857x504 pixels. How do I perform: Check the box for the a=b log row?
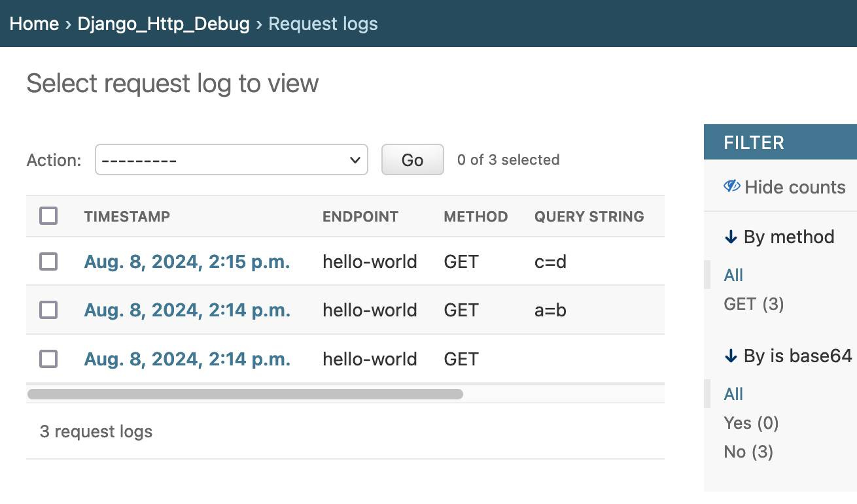[x=48, y=310]
